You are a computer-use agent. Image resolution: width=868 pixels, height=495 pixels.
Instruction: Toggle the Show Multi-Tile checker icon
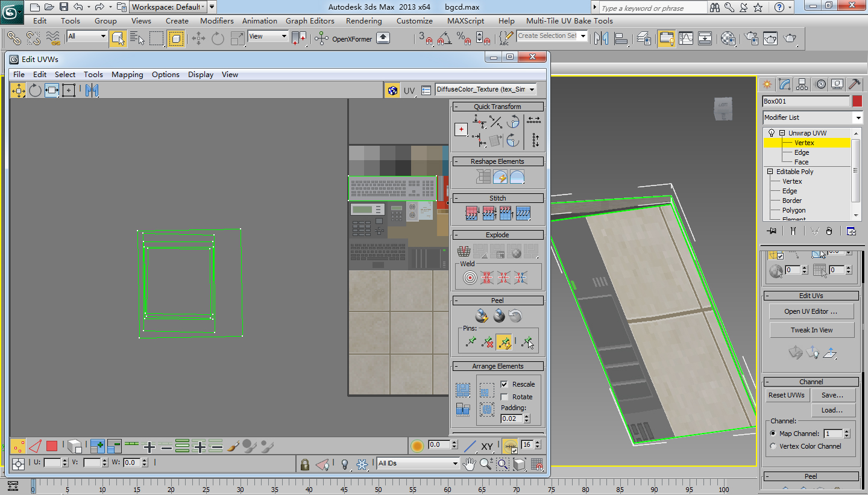click(393, 90)
